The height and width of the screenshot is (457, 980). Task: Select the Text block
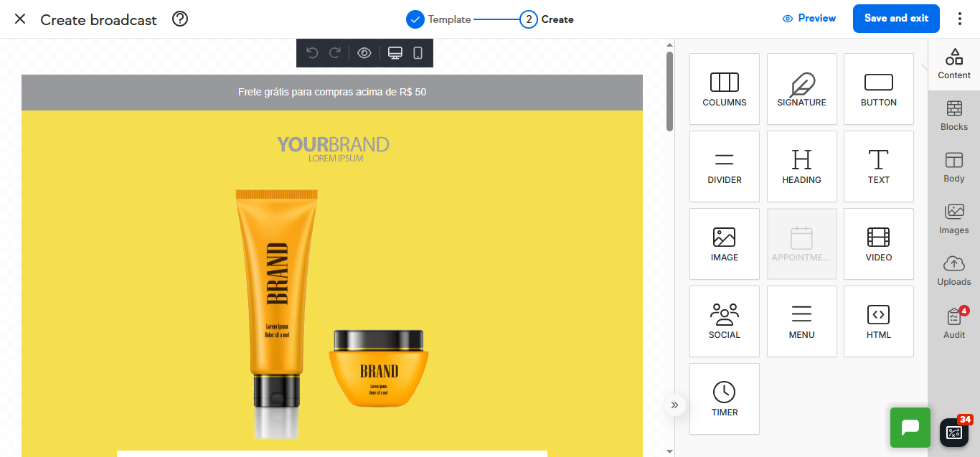878,166
